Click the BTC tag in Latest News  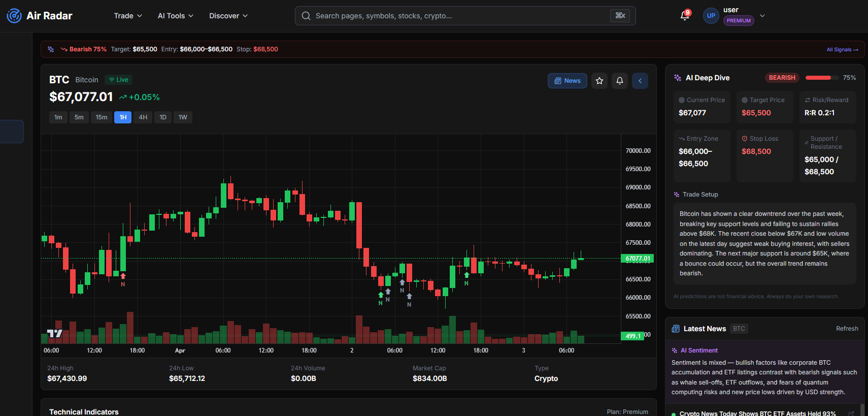[739, 329]
